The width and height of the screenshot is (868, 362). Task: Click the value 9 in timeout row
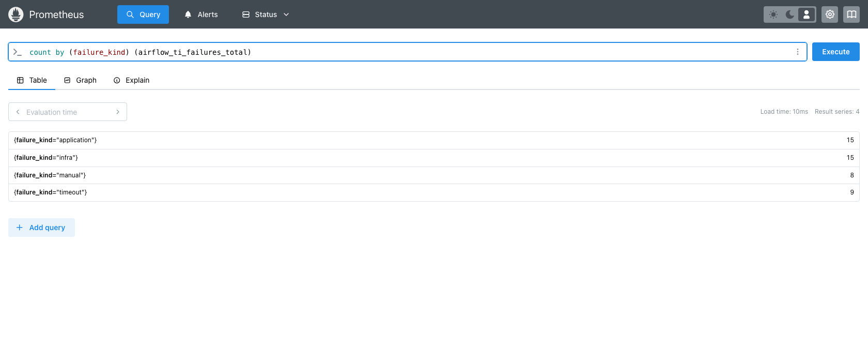click(x=852, y=192)
